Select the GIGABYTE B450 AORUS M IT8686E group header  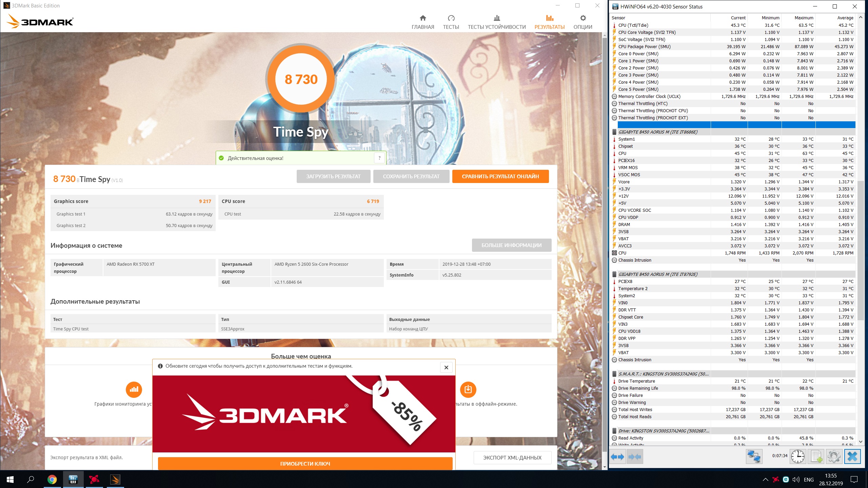click(x=658, y=132)
